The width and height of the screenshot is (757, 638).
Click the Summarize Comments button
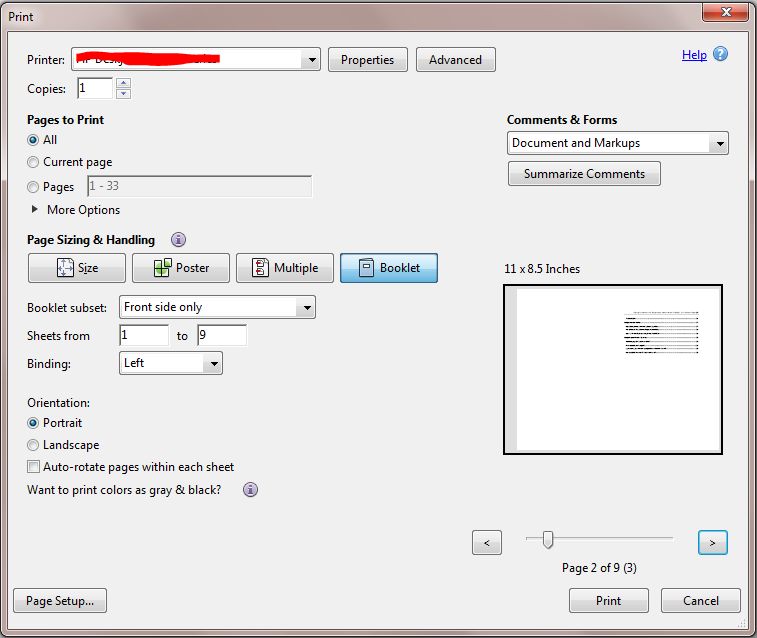pos(584,174)
